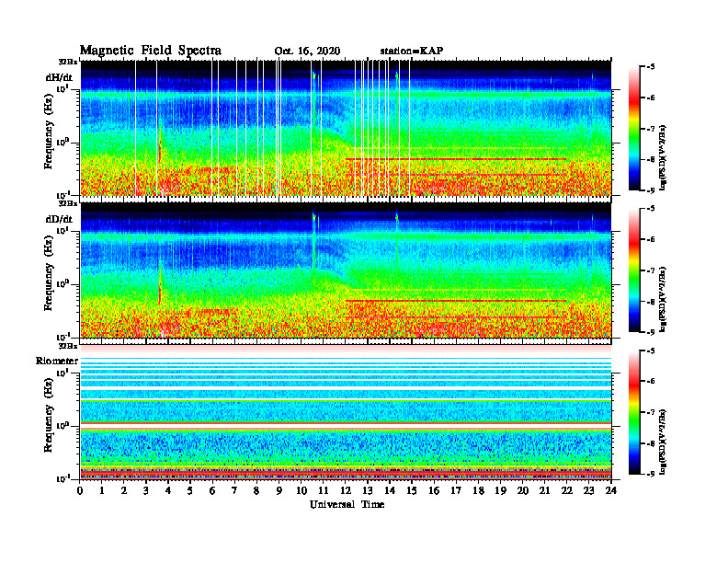Click hour "3" on the time axis
This screenshot has height=563, width=728.
146,490
